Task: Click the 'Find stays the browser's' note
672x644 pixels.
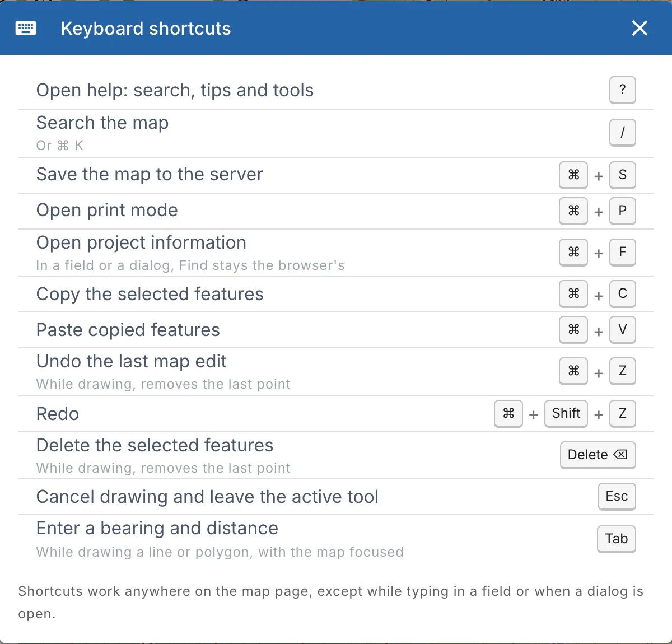Action: tap(190, 265)
